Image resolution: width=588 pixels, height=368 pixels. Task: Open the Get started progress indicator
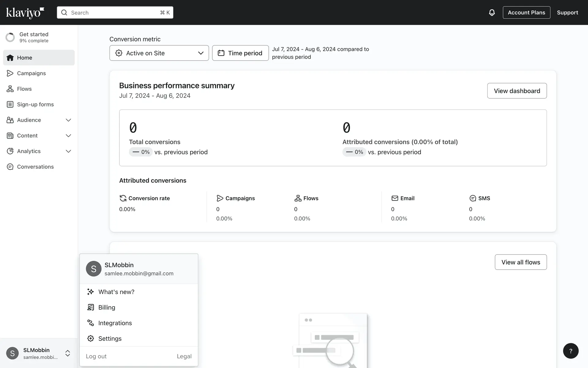(10, 37)
